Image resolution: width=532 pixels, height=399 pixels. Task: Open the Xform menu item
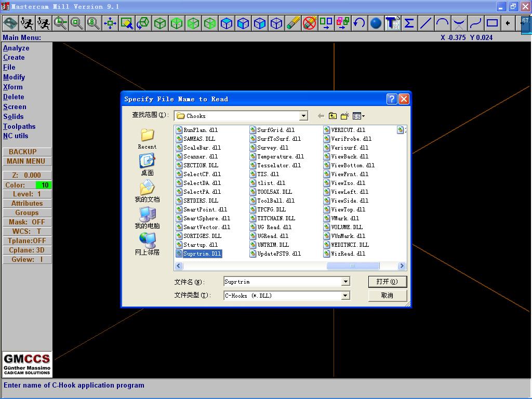point(13,87)
